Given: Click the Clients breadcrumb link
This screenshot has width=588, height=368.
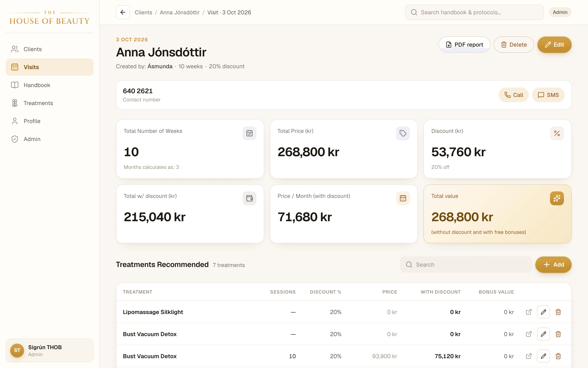Looking at the screenshot, I should (x=143, y=12).
